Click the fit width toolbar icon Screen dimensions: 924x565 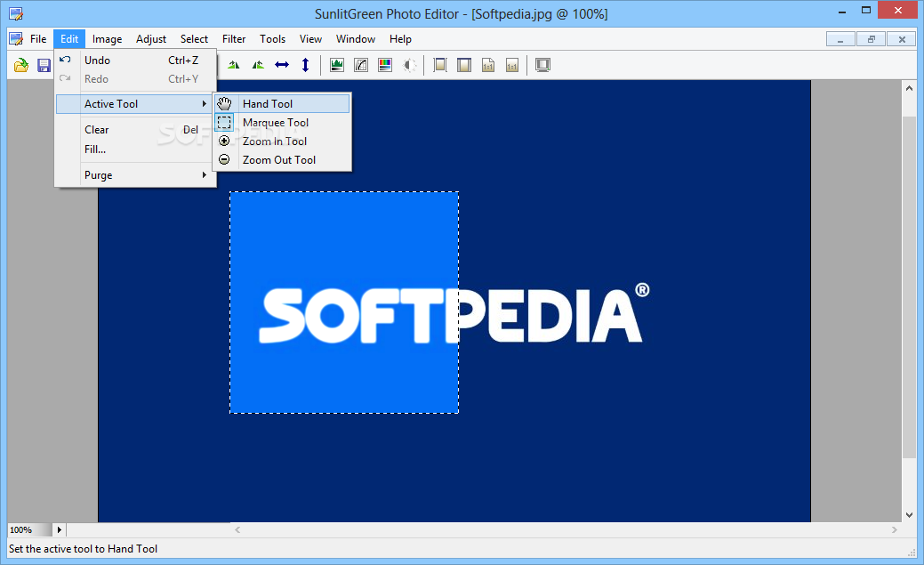coord(440,65)
